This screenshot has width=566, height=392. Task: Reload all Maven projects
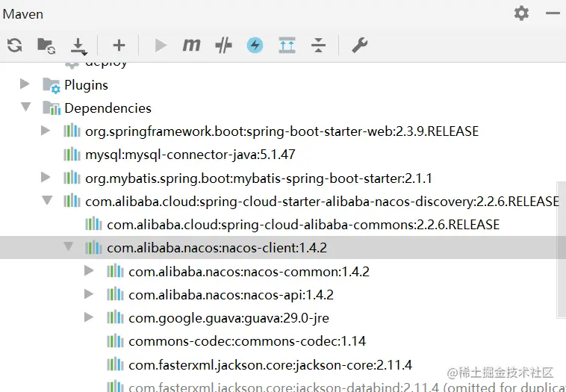point(14,46)
